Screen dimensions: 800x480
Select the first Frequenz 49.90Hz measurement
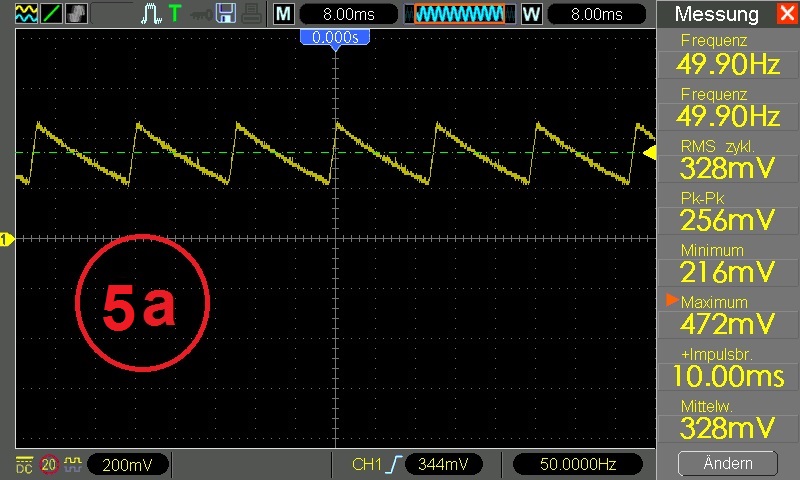(728, 55)
